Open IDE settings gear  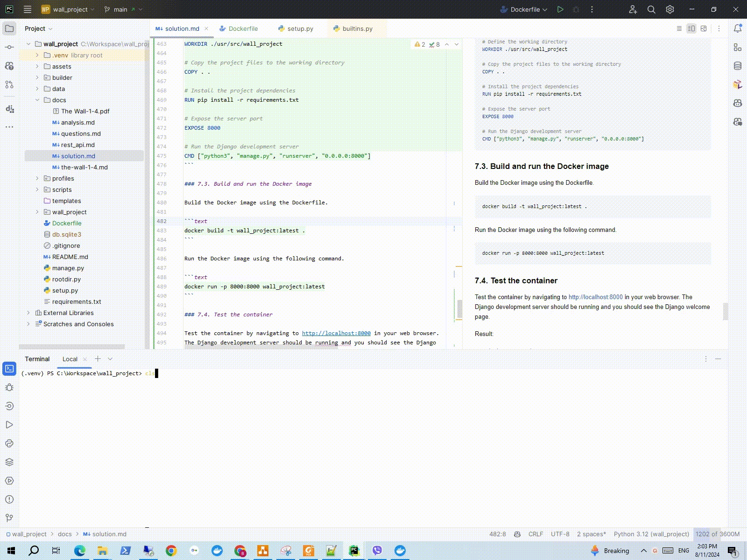click(x=670, y=9)
